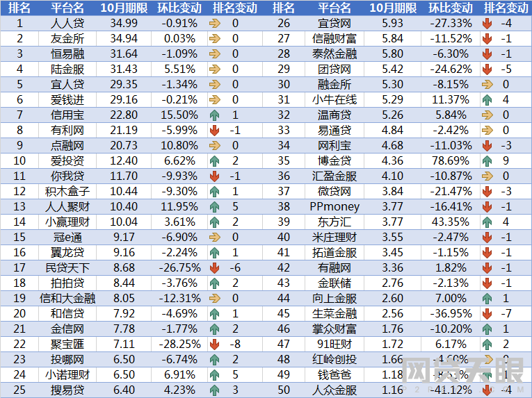Viewport: 532px width, 398px height.
Task: Select the 信融财富 platform name cell
Action: (334, 39)
